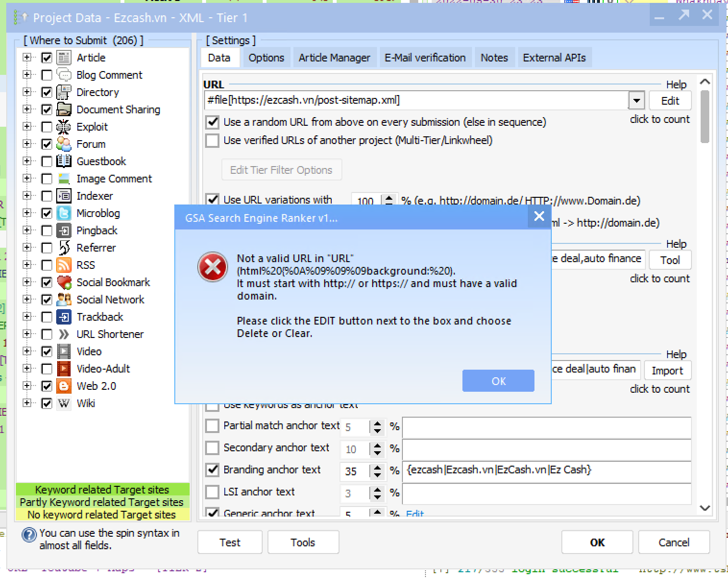Screen dimensions: 728x578
Task: Click the Import button
Action: [667, 371]
